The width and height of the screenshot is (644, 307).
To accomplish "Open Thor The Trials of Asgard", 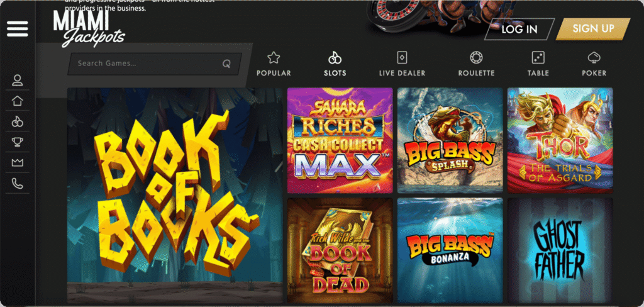I will click(560, 140).
